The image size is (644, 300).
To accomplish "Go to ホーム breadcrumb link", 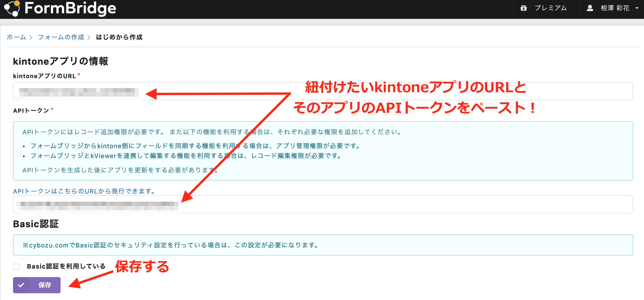I will tap(16, 37).
